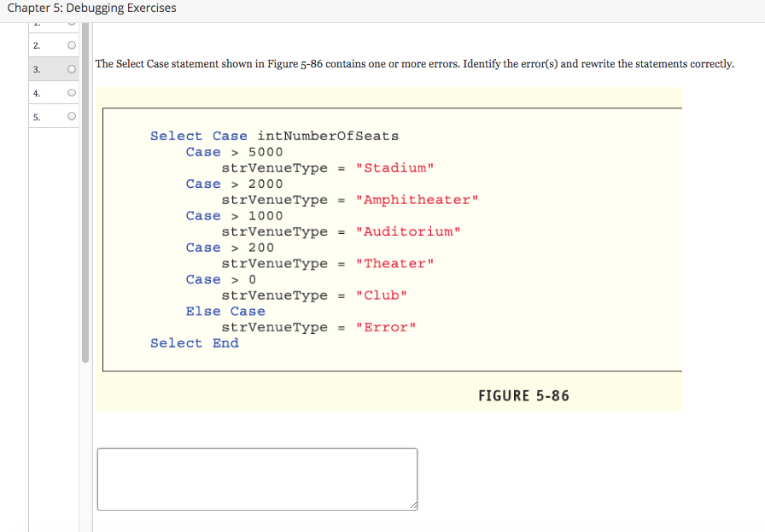Click the question prompt sentence

click(x=414, y=64)
